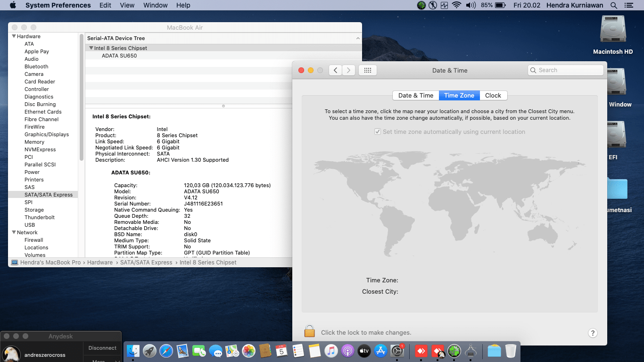Open the Help menu
Screen dimensions: 644x362
click(x=183, y=5)
